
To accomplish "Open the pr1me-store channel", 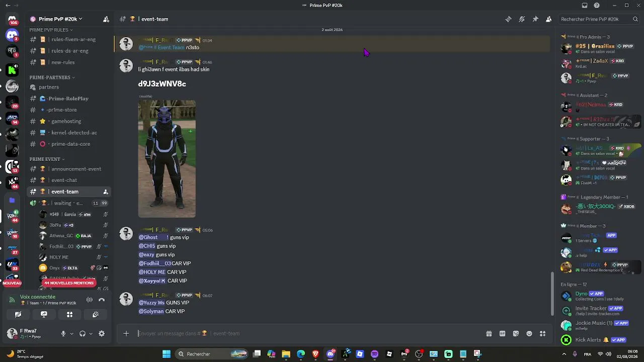I will pyautogui.click(x=69, y=110).
